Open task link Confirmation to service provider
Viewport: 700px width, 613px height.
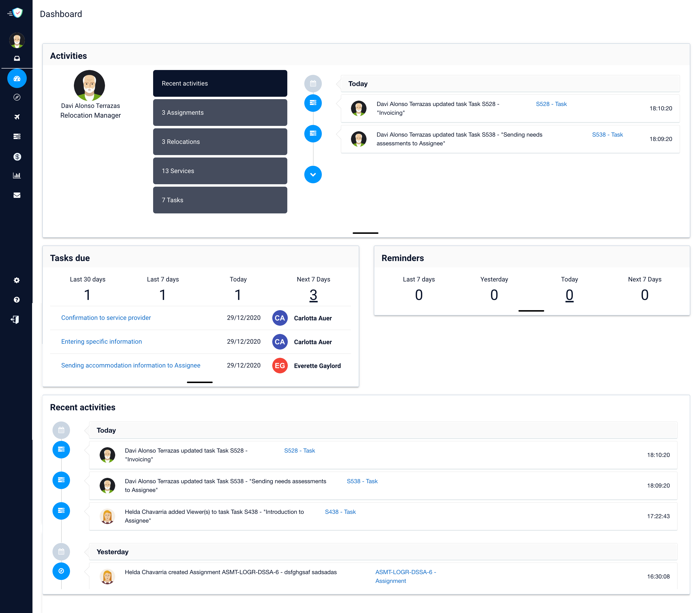(x=106, y=317)
